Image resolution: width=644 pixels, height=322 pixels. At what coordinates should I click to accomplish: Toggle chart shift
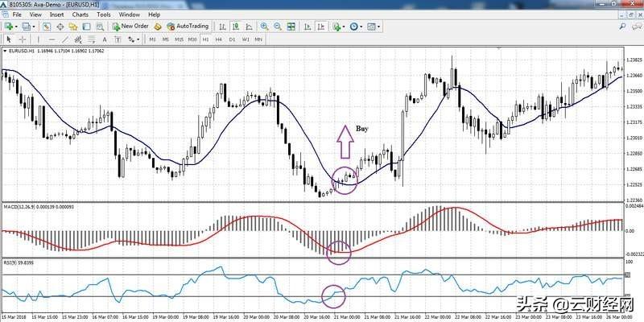320,27
